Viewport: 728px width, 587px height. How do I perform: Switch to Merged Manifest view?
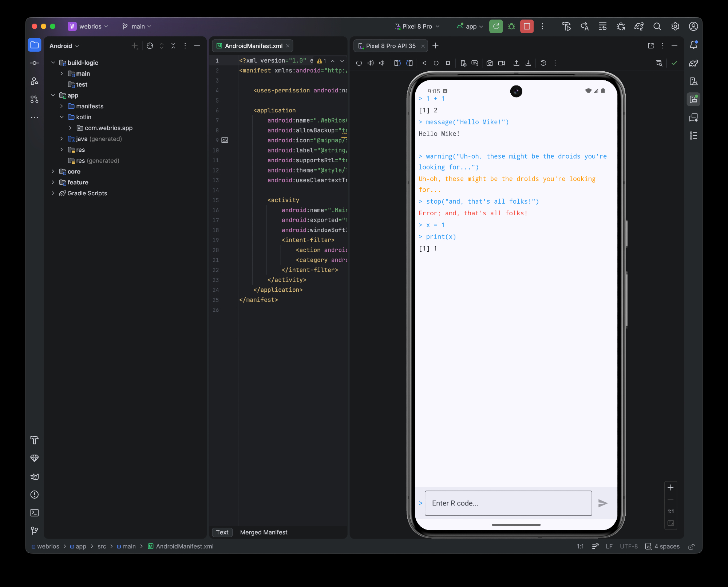264,532
